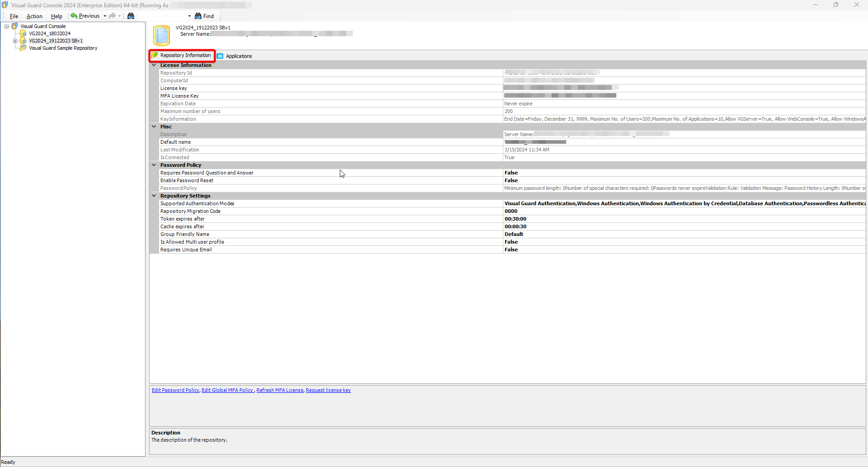The height and width of the screenshot is (467, 868).
Task: Click the Visual Guard Console root node icon
Action: tap(15, 26)
